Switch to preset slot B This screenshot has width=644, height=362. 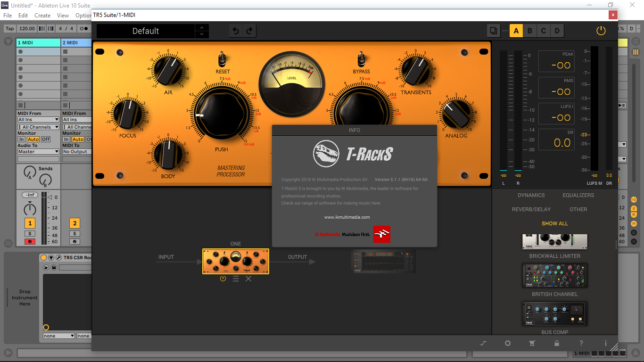[x=530, y=31]
